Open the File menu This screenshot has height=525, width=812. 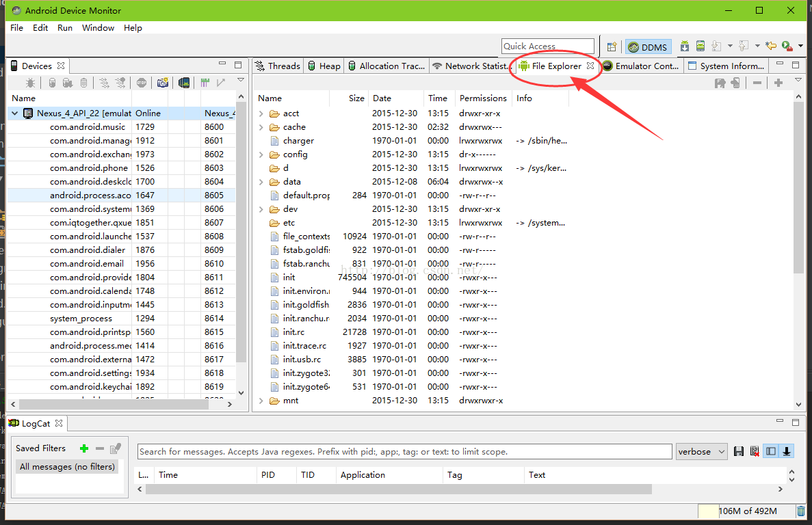[16, 28]
